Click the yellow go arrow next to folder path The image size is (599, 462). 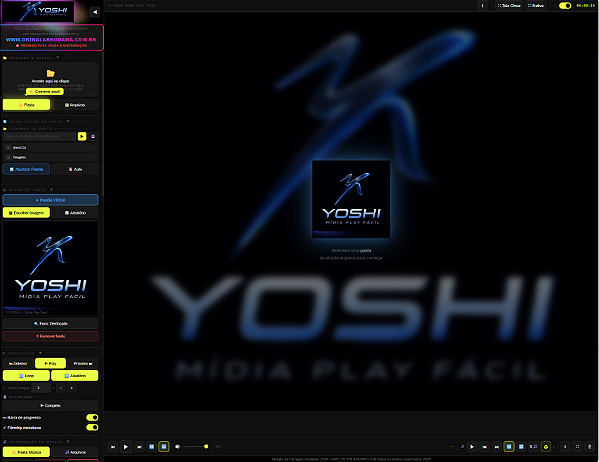(82, 136)
